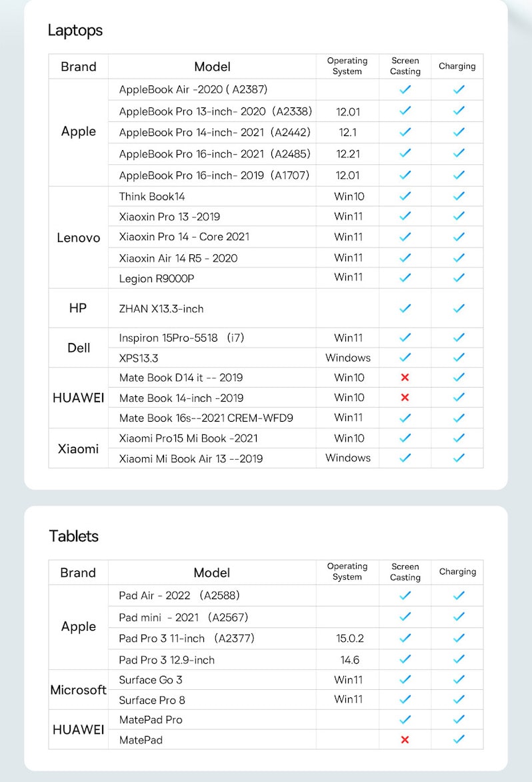
Task: Click charging checkmark for Pad mini - 2021
Action: point(459,617)
